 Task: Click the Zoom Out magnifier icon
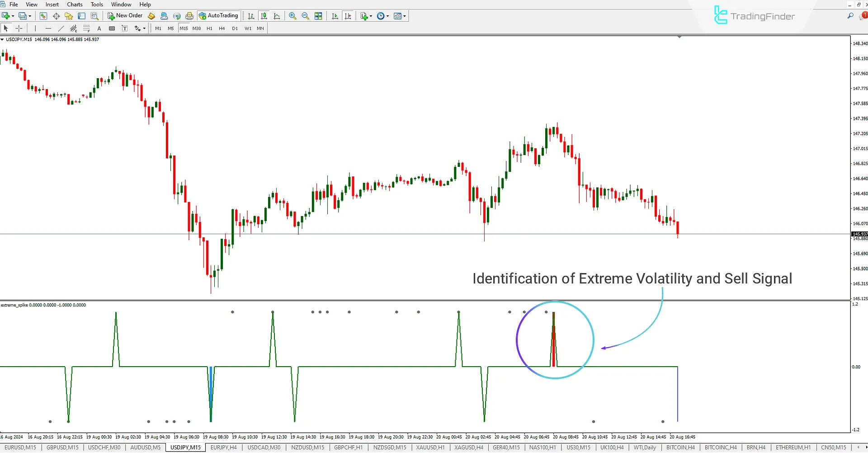pyautogui.click(x=305, y=16)
